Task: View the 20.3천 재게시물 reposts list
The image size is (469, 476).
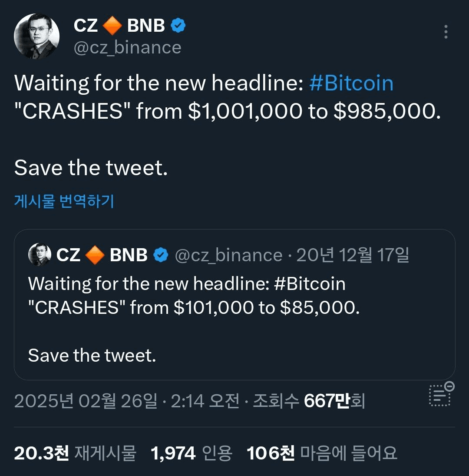Action: point(75,453)
